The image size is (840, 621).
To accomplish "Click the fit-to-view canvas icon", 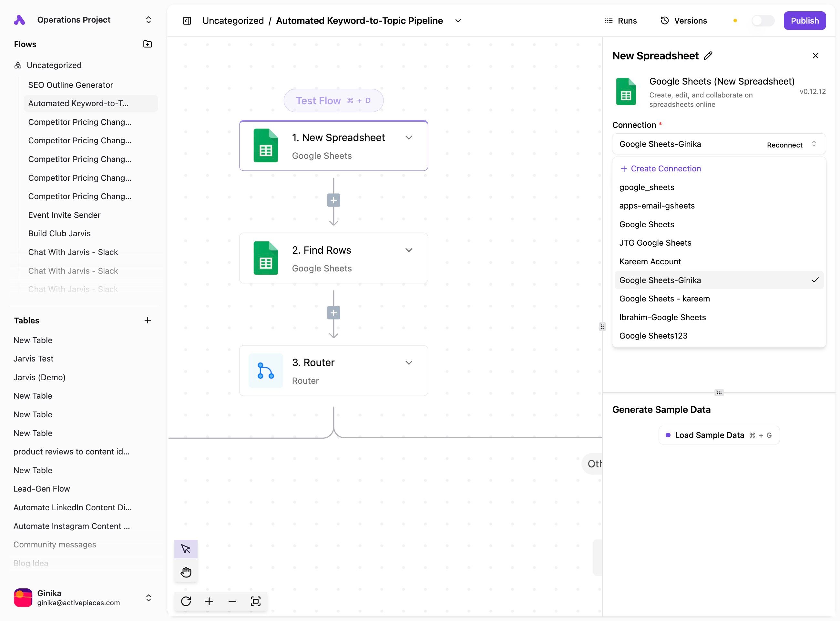I will (x=256, y=601).
